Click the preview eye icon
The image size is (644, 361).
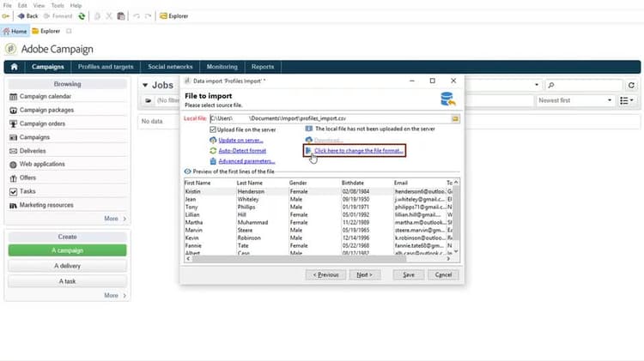tap(188, 171)
